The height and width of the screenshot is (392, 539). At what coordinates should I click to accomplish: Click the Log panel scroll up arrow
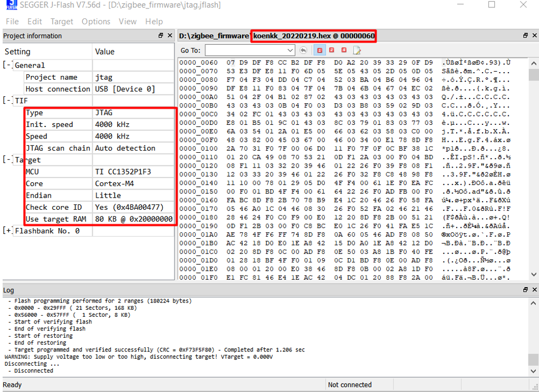pyautogui.click(x=533, y=303)
